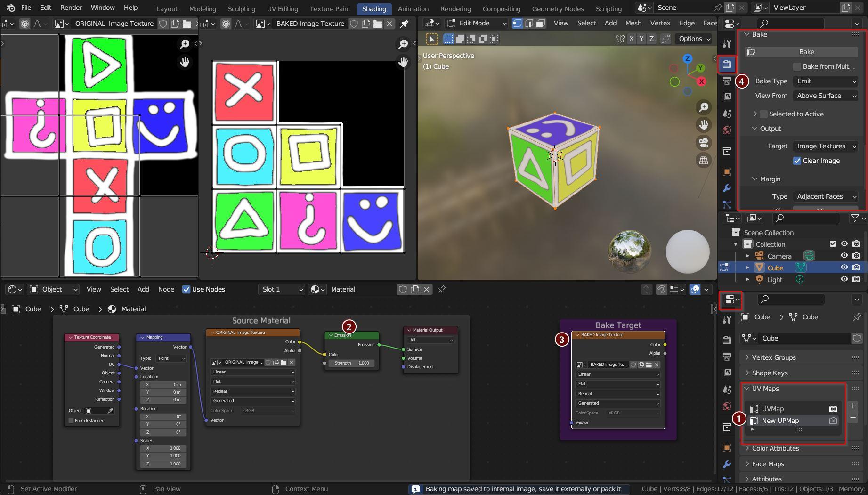Open Mesh menu in 3D viewport header
The width and height of the screenshot is (868, 495).
click(633, 23)
